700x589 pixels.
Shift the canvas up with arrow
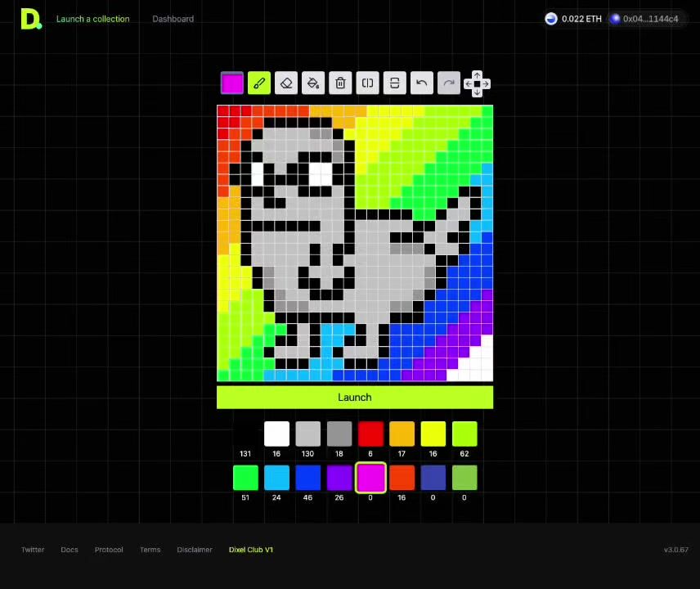click(x=478, y=74)
